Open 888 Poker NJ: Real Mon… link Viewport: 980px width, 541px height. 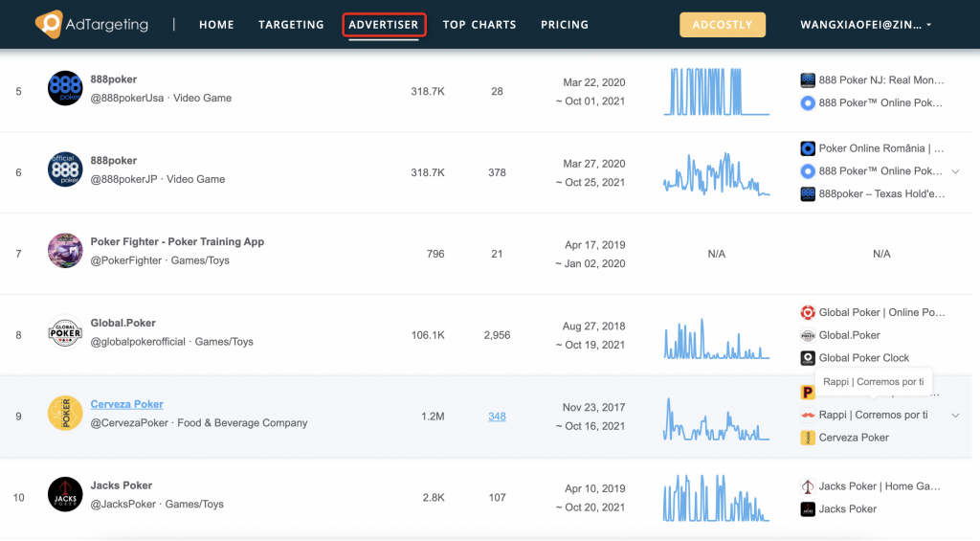881,80
